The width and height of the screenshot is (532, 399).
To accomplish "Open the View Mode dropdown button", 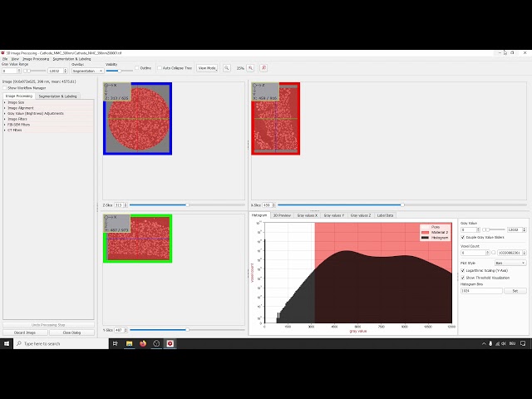I will [207, 68].
